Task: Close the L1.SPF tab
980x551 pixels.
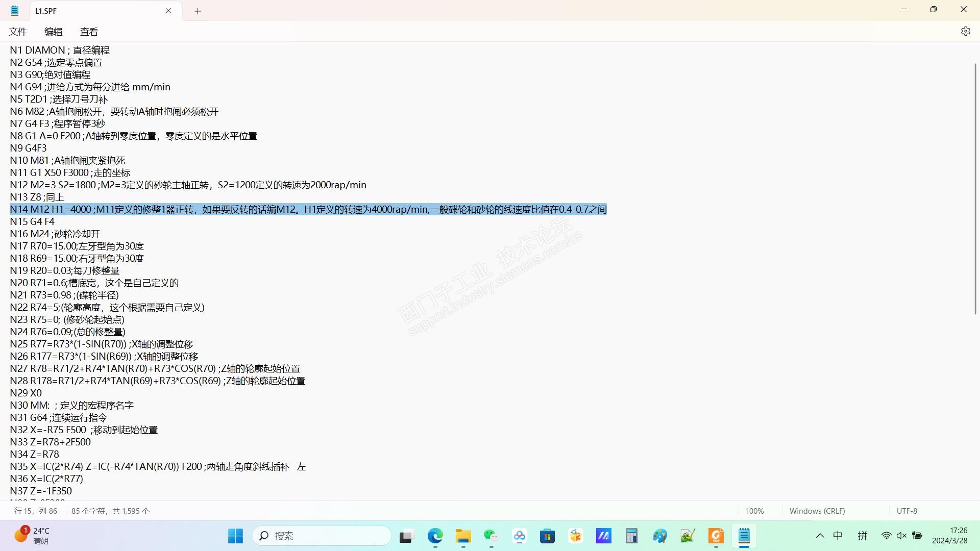Action: click(168, 11)
